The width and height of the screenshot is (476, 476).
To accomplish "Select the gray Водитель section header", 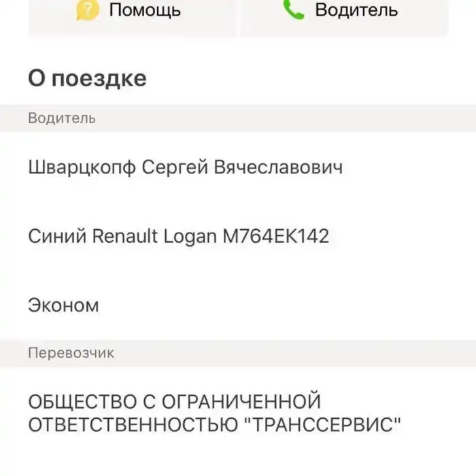I will [x=62, y=118].
